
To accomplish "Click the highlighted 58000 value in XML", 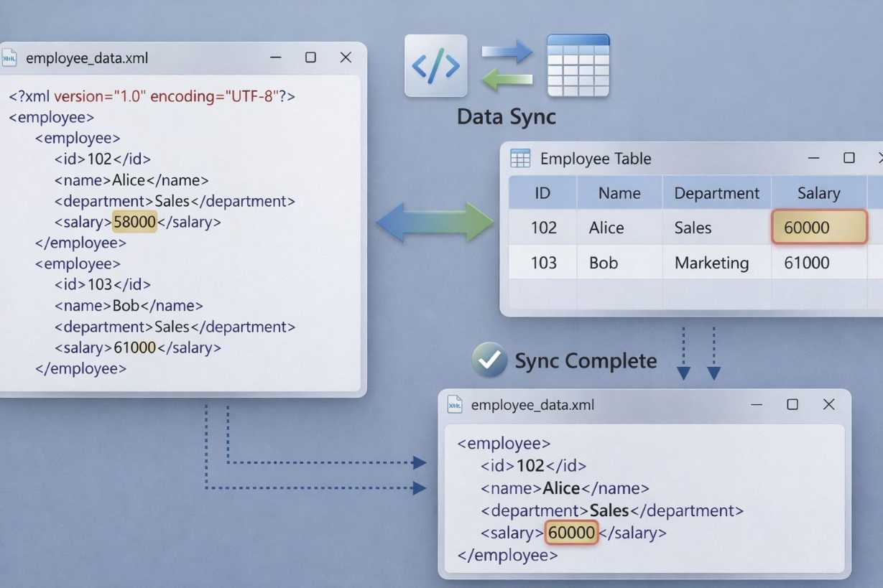I will tap(134, 222).
